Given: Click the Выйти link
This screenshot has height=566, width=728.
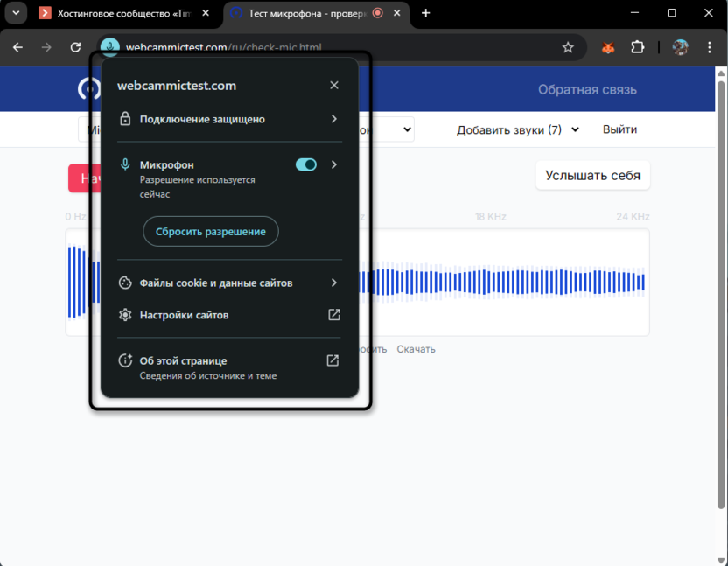Looking at the screenshot, I should [x=619, y=129].
